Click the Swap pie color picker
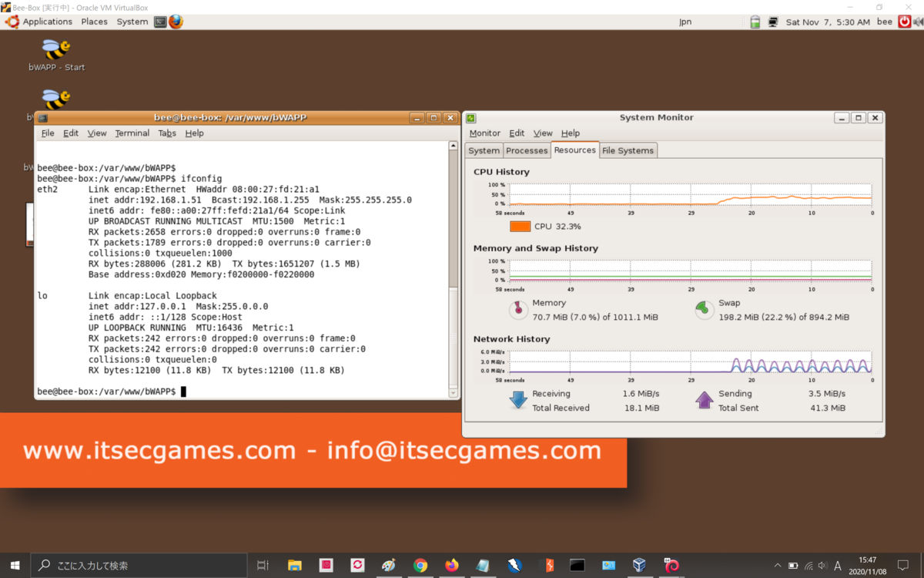The width and height of the screenshot is (924, 578). click(705, 310)
